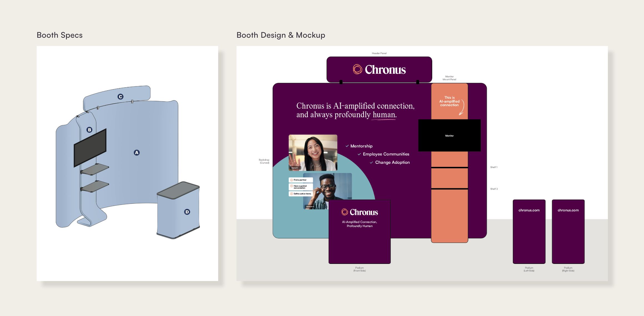Click the Shelf 2 label
The height and width of the screenshot is (316, 644).
(494, 189)
